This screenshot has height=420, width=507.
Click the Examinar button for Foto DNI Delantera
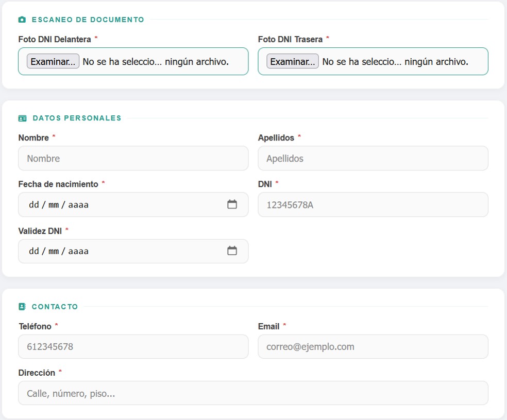coord(52,61)
